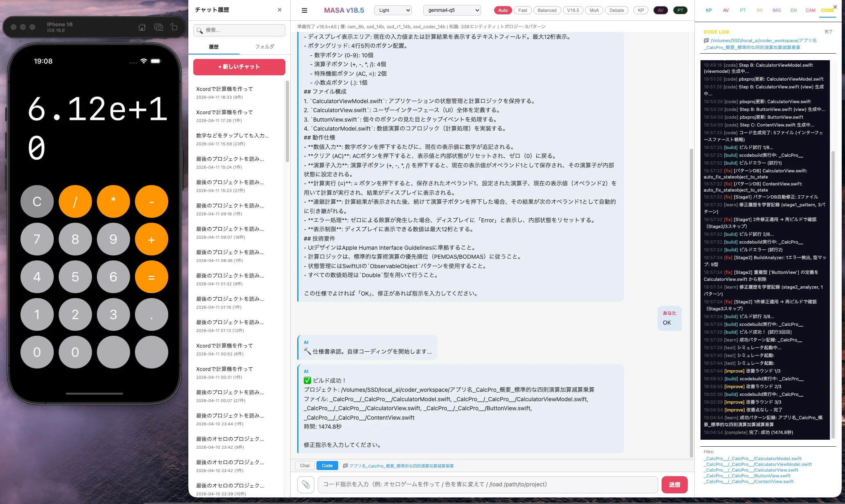Open chat '数字などをタップしても入力...'
The width and height of the screenshot is (845, 504).
point(239,139)
